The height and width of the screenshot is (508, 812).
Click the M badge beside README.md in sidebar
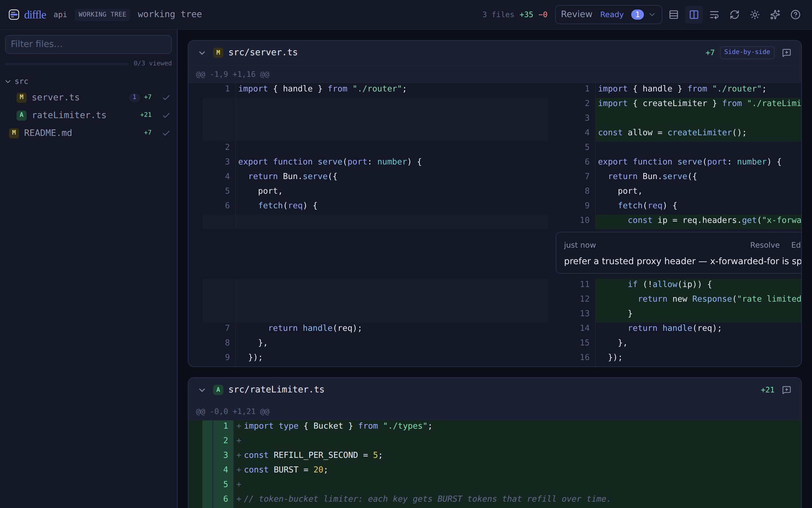pyautogui.click(x=14, y=133)
